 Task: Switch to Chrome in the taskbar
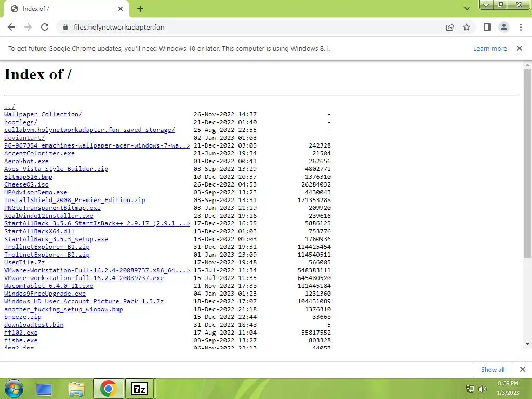point(109,389)
